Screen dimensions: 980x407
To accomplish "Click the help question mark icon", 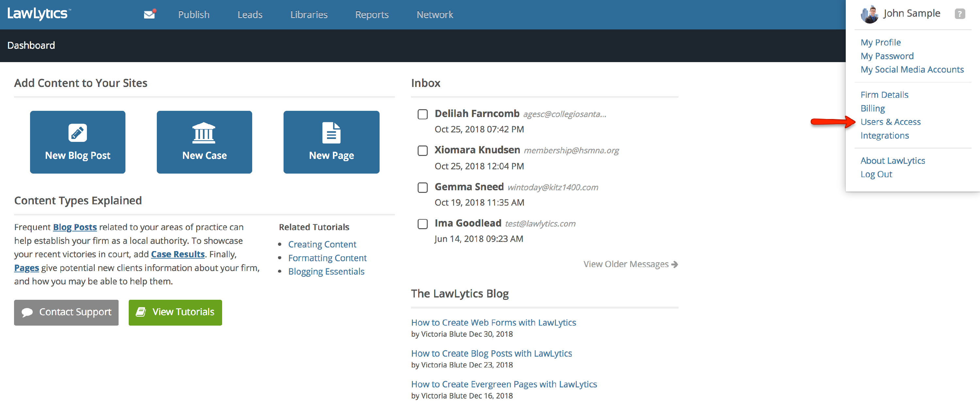I will 959,14.
